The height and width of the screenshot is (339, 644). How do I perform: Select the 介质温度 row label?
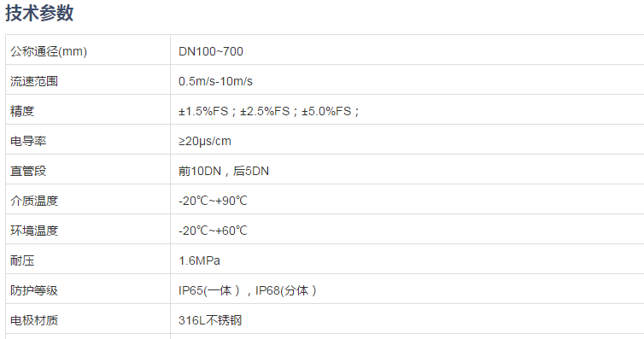(34, 202)
